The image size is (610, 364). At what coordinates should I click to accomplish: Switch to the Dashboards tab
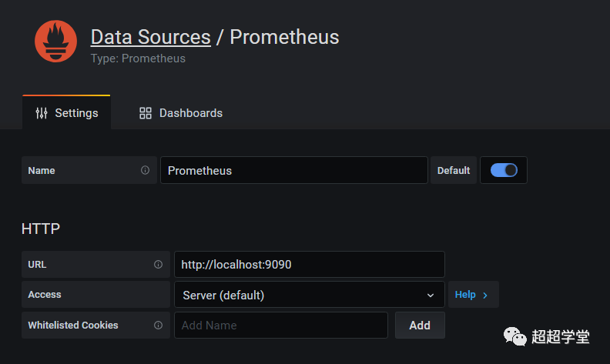tap(181, 113)
